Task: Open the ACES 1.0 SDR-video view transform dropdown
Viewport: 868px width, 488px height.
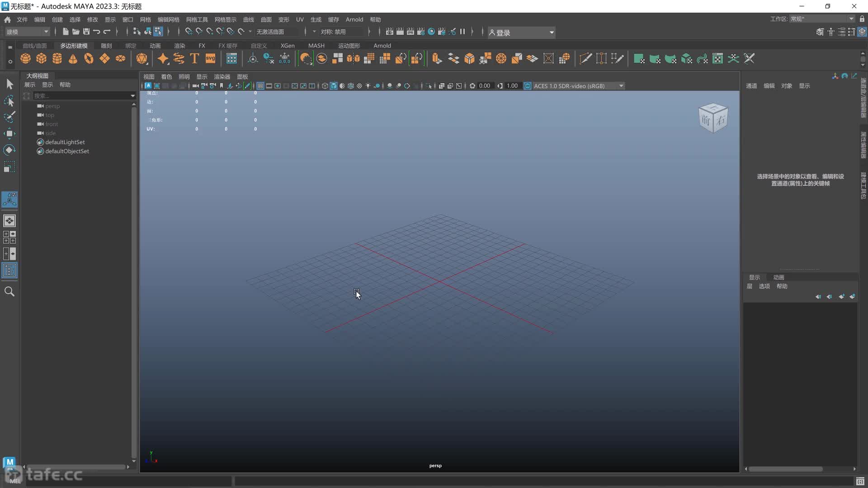Action: pyautogui.click(x=579, y=86)
